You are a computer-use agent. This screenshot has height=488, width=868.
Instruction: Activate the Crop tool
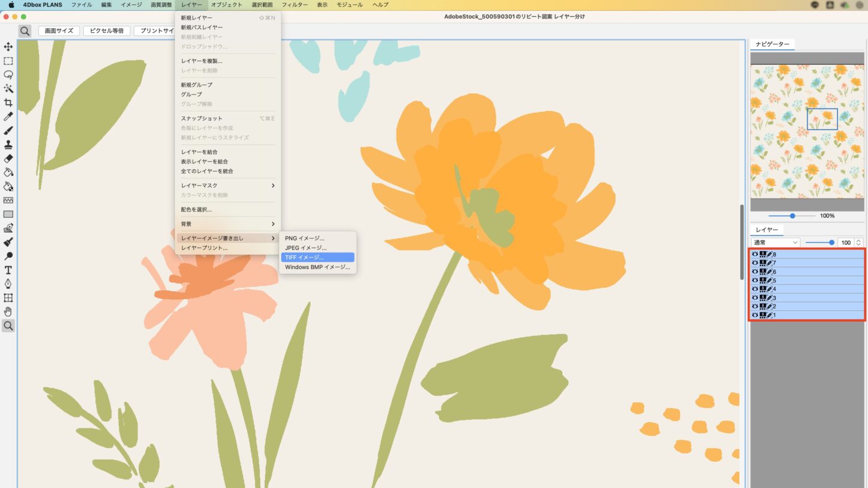tap(8, 103)
